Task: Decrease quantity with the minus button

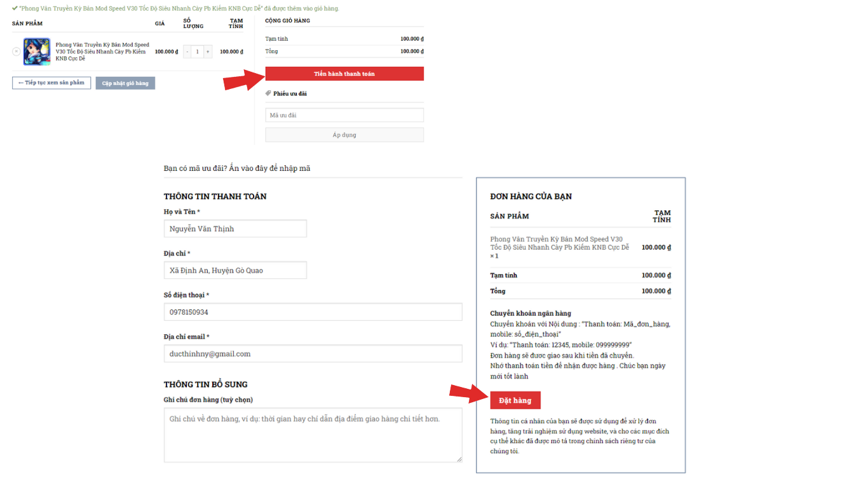Action: coord(187,51)
